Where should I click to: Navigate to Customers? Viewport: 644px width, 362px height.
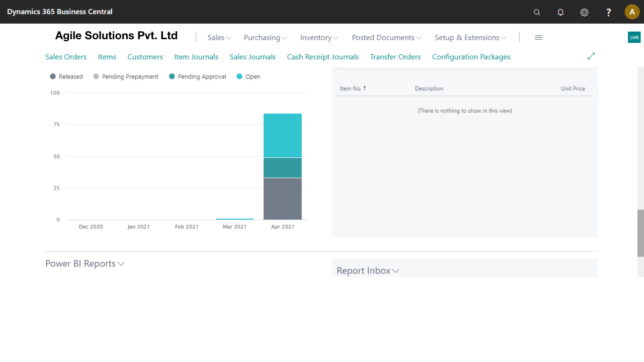pyautogui.click(x=145, y=57)
